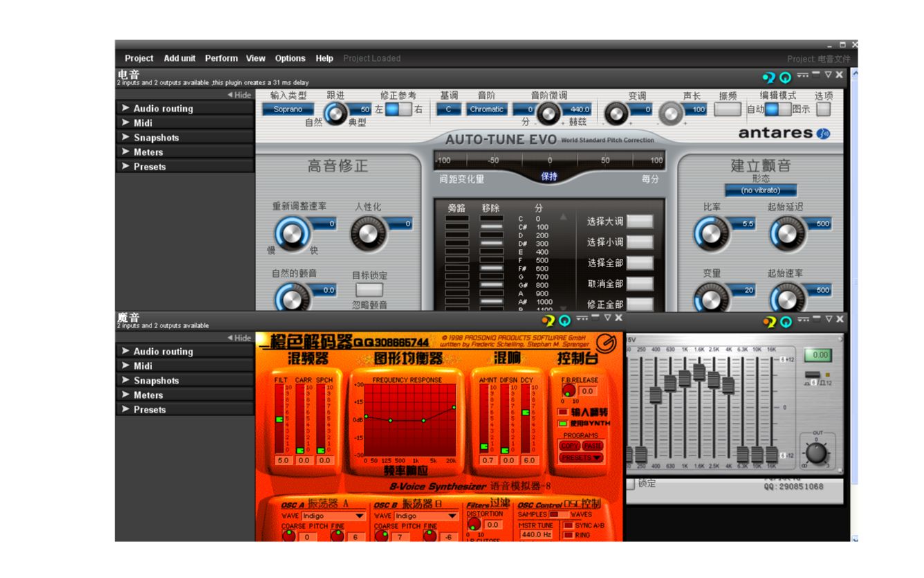This screenshot has height=578, width=924.
Task: Toggle the 编辑模式 auto/graphic switch
Action: click(777, 109)
